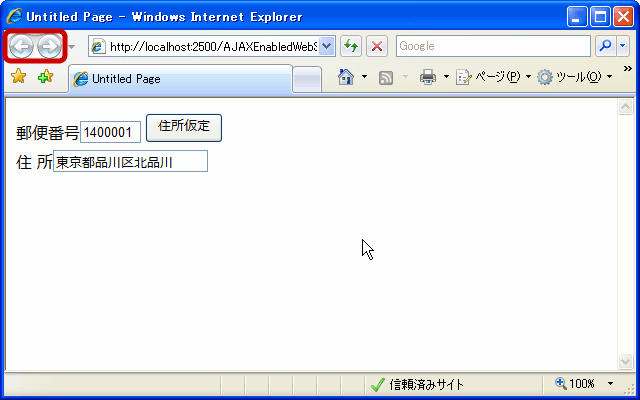The image size is (640, 400).
Task: Expand the Print options dropdown
Action: 446,77
